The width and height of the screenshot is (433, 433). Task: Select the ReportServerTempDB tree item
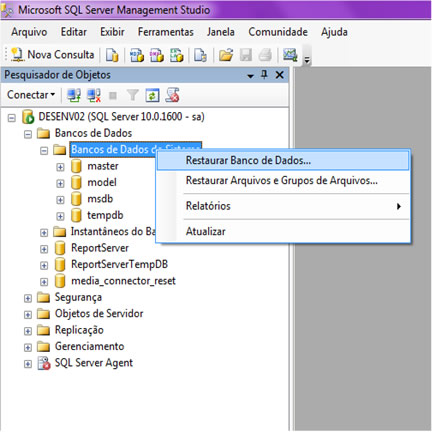pyautogui.click(x=119, y=265)
